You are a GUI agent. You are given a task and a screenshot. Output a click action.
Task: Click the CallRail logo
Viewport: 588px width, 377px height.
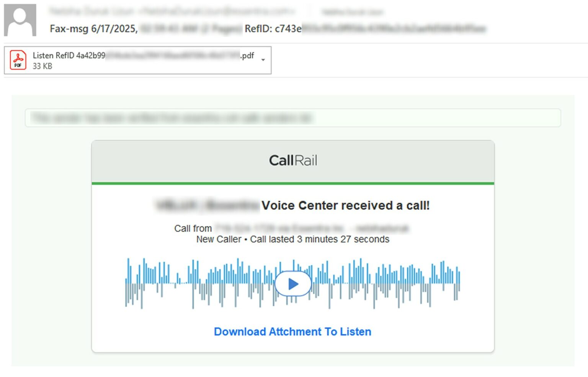[293, 161]
